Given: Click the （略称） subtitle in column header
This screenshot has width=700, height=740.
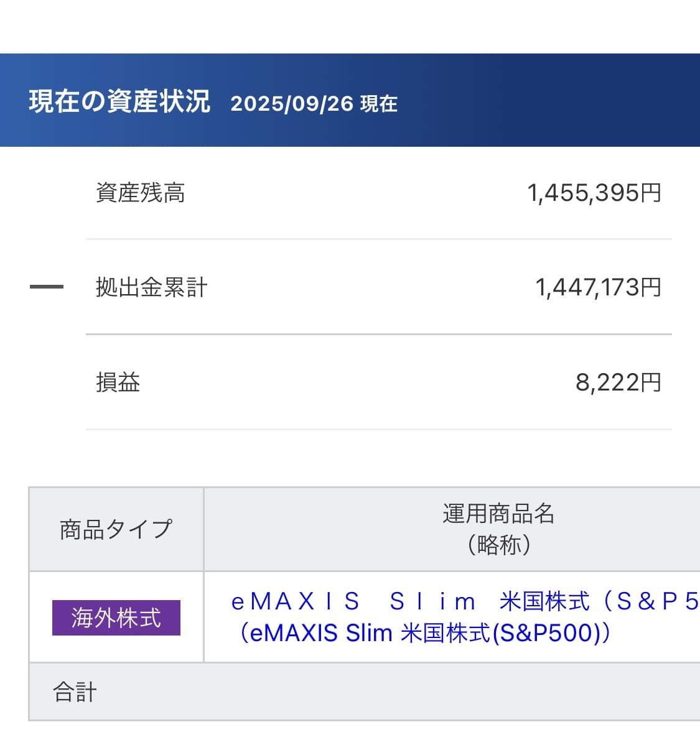Looking at the screenshot, I should point(498,545).
